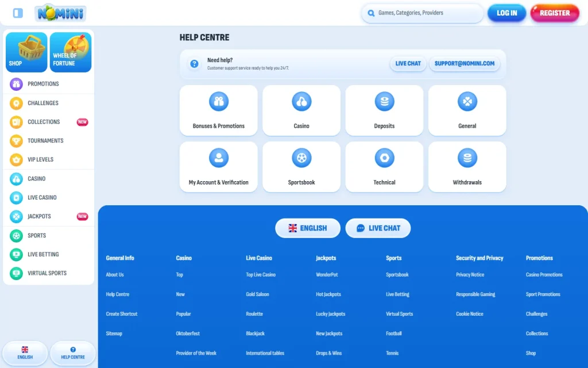Collapse sidebar using the top-left panel icon
This screenshot has width=588, height=368.
pos(18,13)
